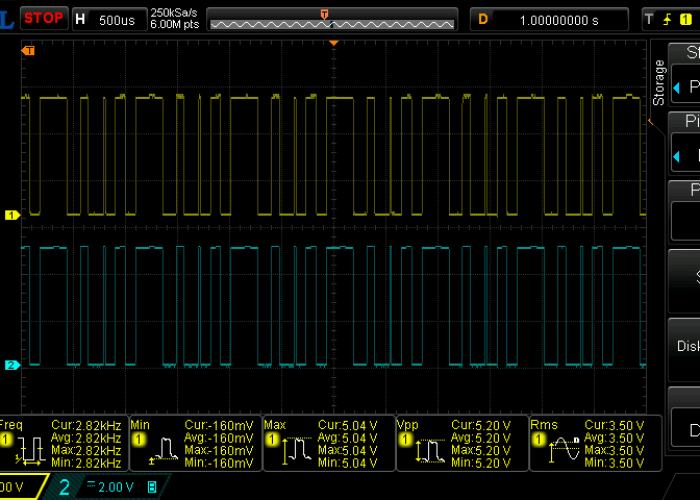
Task: Click the orange trigger position marker on top
Action: 335,42
